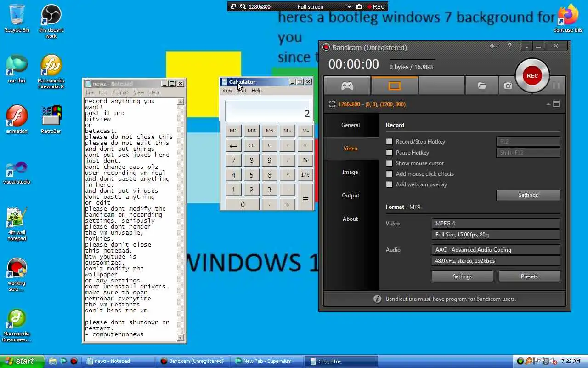Switch to About tab in Bandicam

pyautogui.click(x=350, y=219)
